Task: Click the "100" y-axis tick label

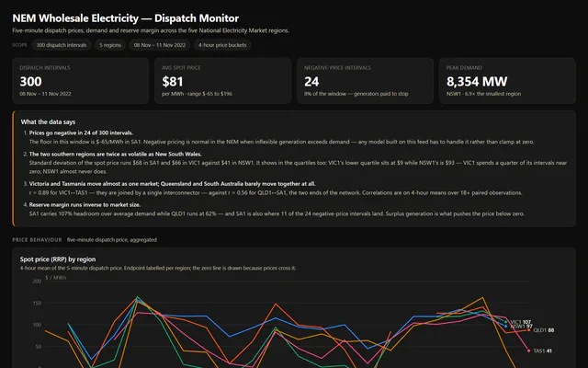Action: 37,325
